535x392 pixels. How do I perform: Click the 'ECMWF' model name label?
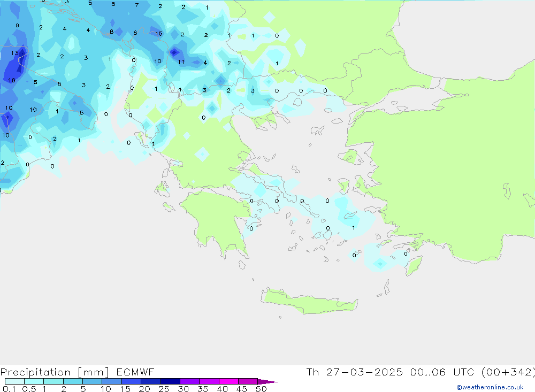[135, 372]
